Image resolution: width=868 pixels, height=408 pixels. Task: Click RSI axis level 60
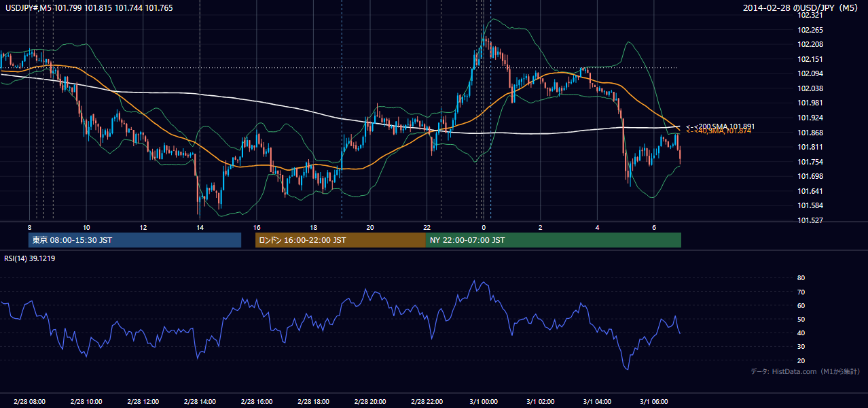tap(801, 305)
